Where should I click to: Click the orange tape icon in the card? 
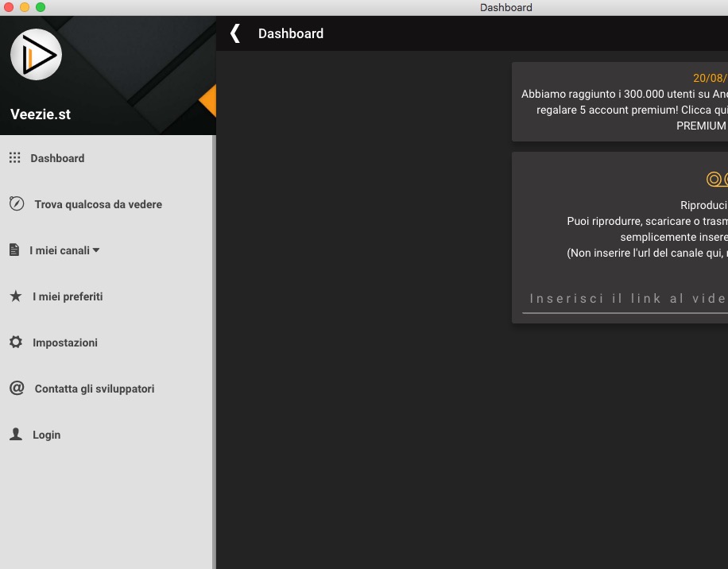[717, 180]
